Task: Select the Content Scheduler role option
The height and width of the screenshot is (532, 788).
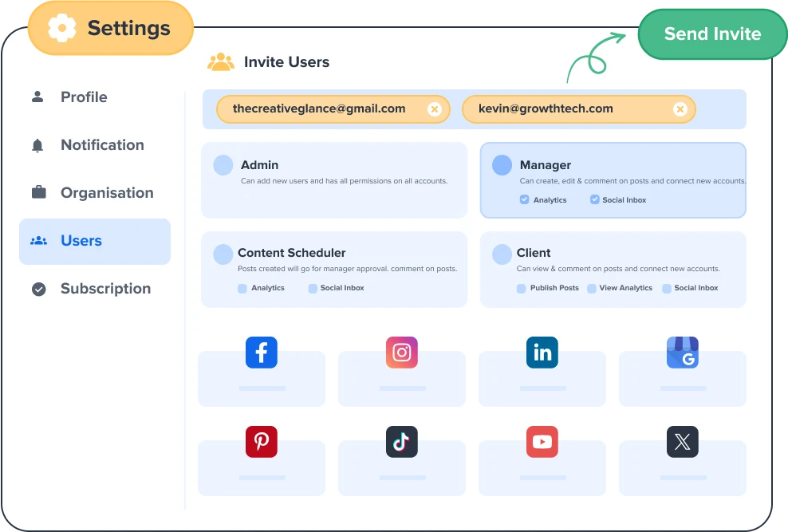Action: 223,254
